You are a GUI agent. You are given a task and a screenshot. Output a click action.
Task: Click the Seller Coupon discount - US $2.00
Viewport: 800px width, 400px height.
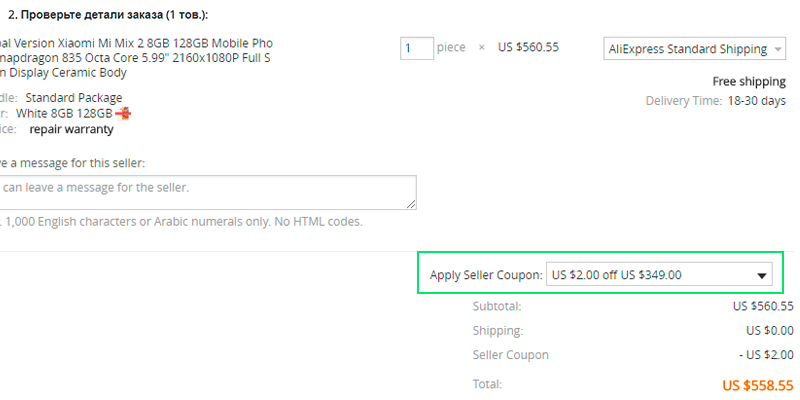coord(766,355)
